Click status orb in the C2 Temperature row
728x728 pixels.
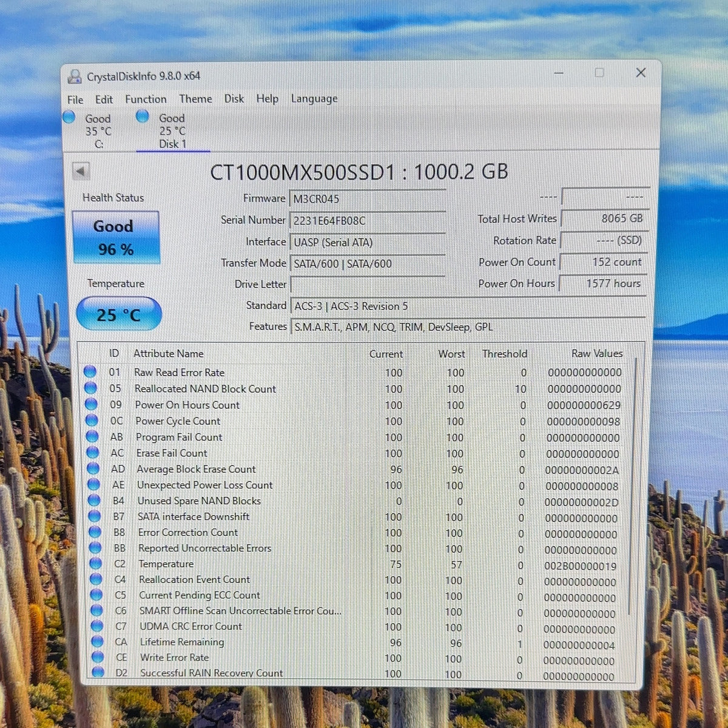pos(95,564)
